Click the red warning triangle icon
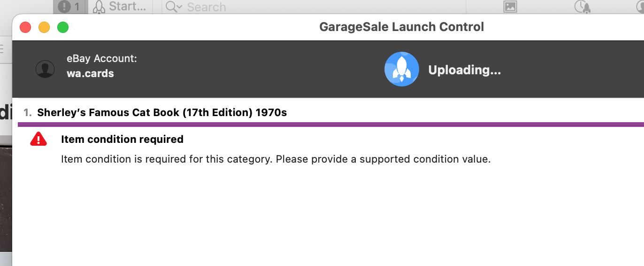Viewport: 644px width, 266px height. click(x=38, y=139)
